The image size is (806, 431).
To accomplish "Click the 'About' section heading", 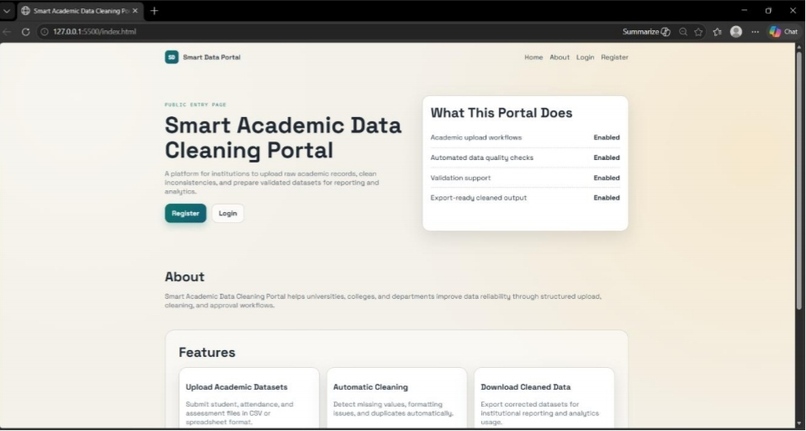I will [x=185, y=277].
